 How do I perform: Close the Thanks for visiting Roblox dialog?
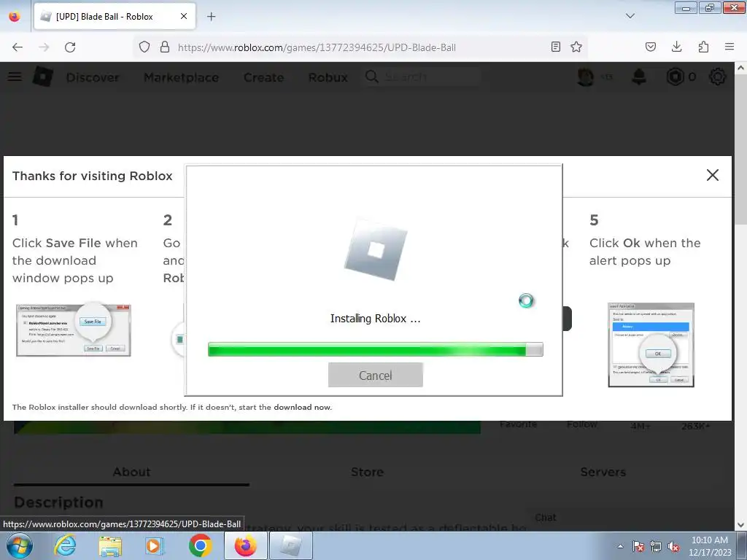(712, 175)
